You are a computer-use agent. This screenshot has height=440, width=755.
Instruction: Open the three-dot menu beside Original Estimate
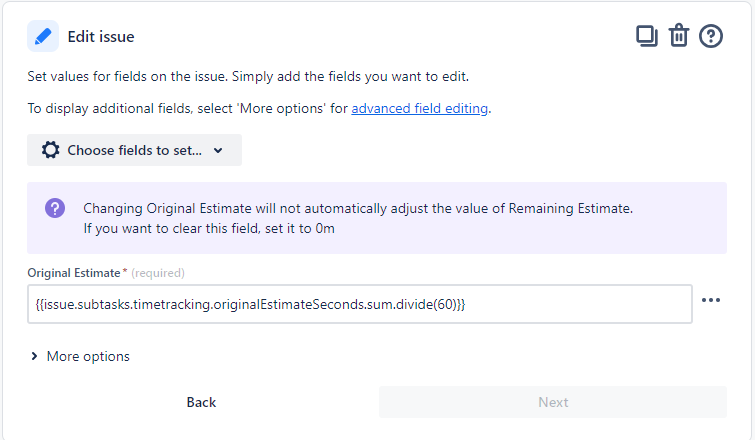click(x=711, y=300)
